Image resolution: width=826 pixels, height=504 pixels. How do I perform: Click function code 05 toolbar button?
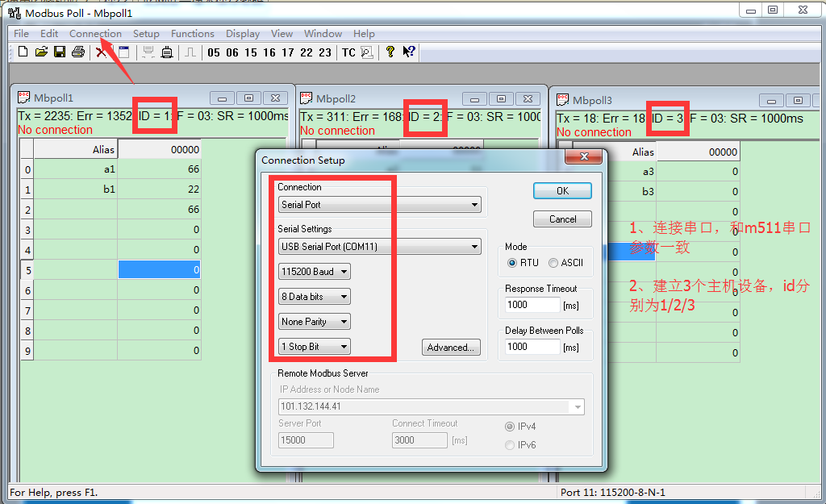213,52
